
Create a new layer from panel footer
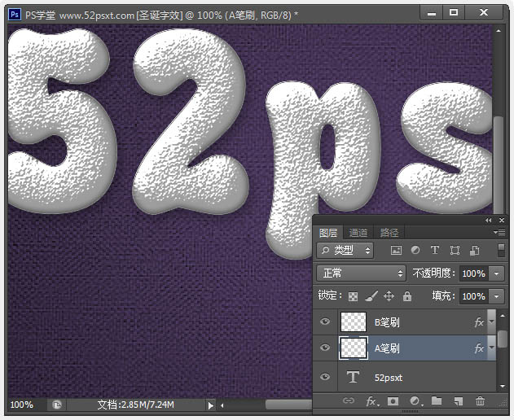[459, 401]
